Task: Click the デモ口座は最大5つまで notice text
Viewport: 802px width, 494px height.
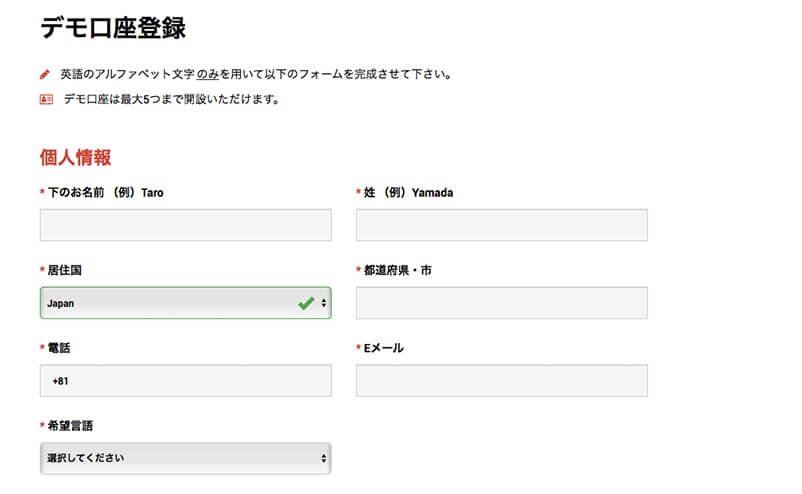Action: [x=171, y=99]
